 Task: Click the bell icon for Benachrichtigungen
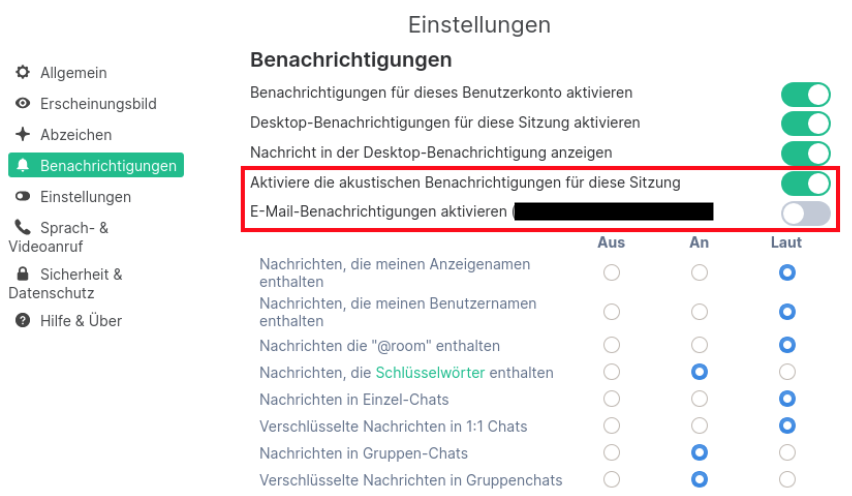point(23,166)
